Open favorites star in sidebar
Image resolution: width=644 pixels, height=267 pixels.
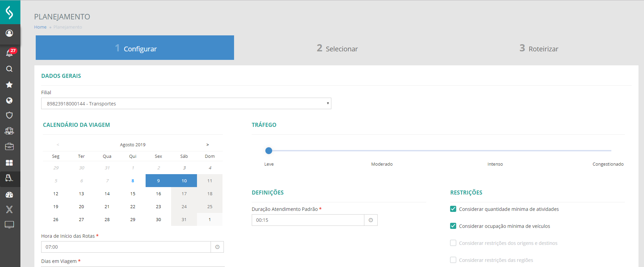(x=10, y=85)
